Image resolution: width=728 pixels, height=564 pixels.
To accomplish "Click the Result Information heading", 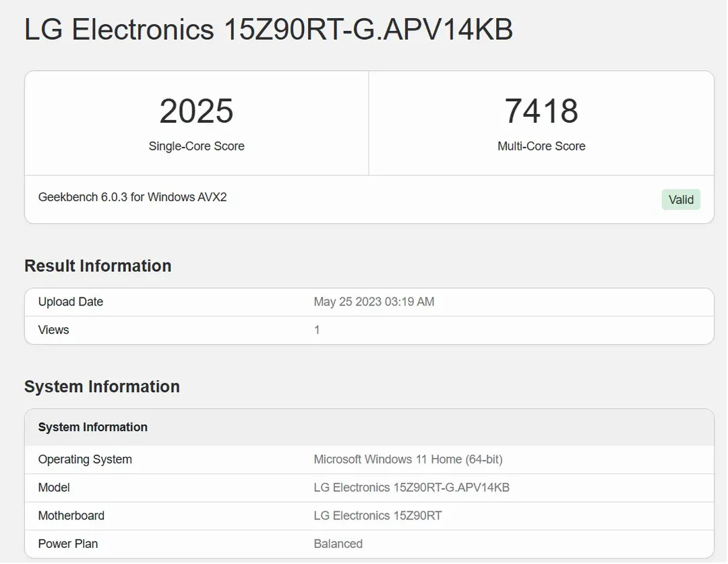I will coord(98,266).
